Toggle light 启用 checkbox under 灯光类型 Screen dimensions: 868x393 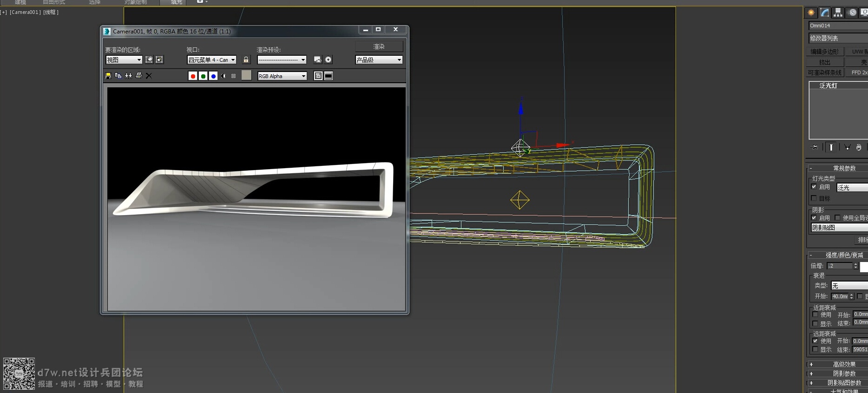(x=814, y=187)
